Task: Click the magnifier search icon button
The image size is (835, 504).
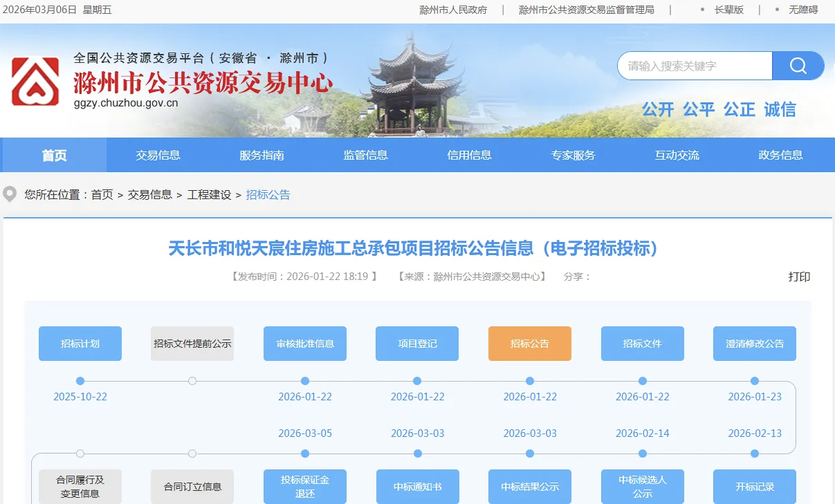Action: [x=798, y=66]
